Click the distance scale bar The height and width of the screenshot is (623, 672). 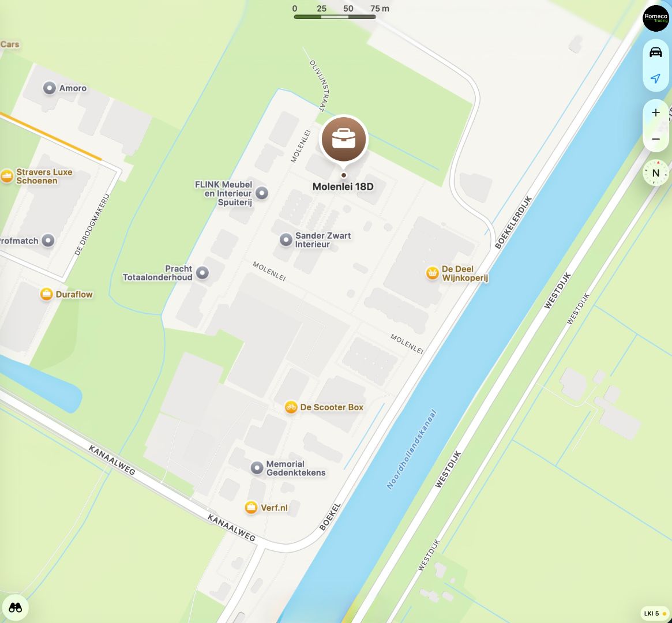[x=335, y=17]
